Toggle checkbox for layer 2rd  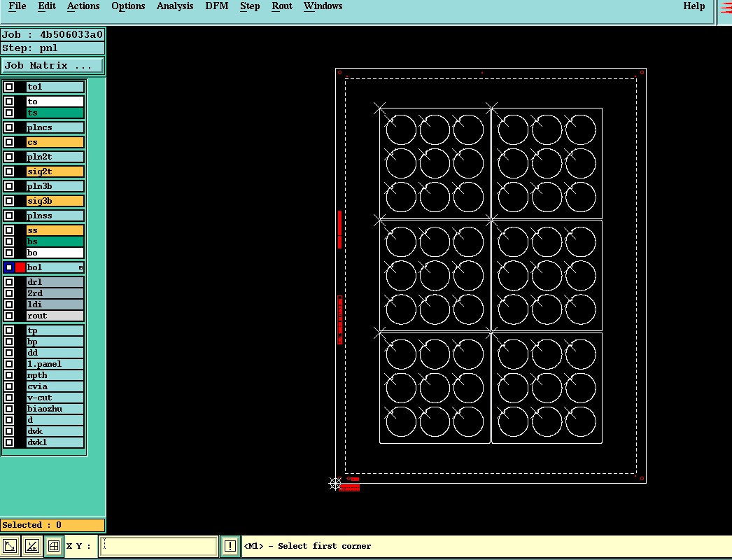[x=9, y=293]
